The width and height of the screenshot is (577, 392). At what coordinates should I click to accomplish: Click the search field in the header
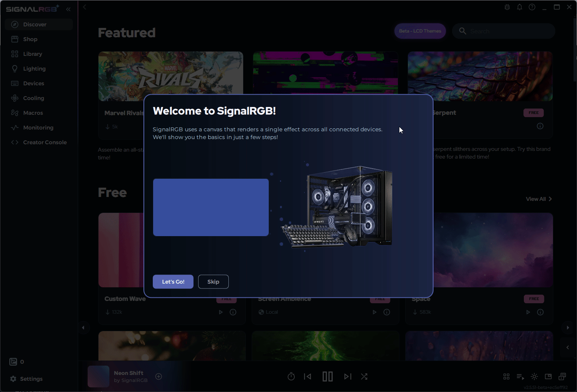pos(503,31)
